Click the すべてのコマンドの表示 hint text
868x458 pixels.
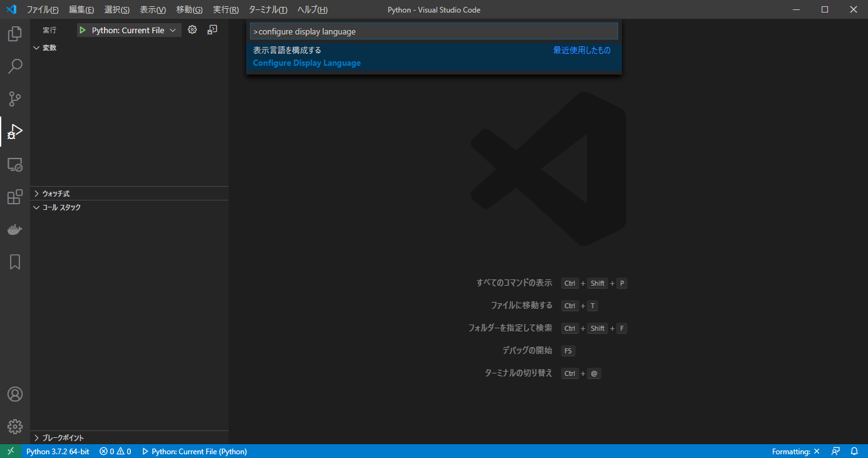tap(514, 283)
